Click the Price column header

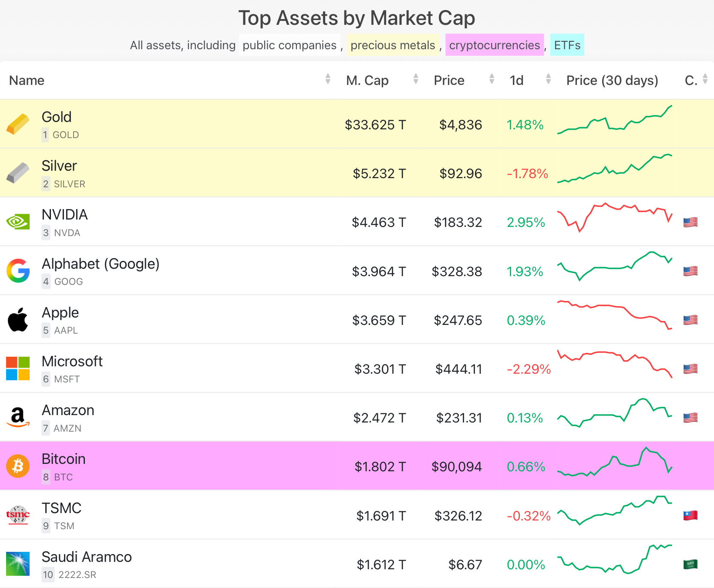click(449, 81)
